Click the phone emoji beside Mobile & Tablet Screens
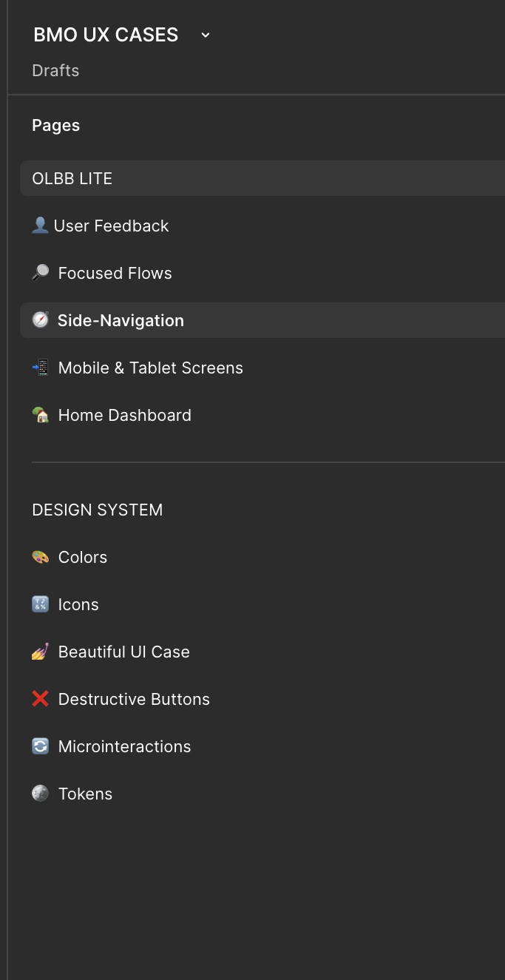This screenshot has width=505, height=980. point(41,368)
